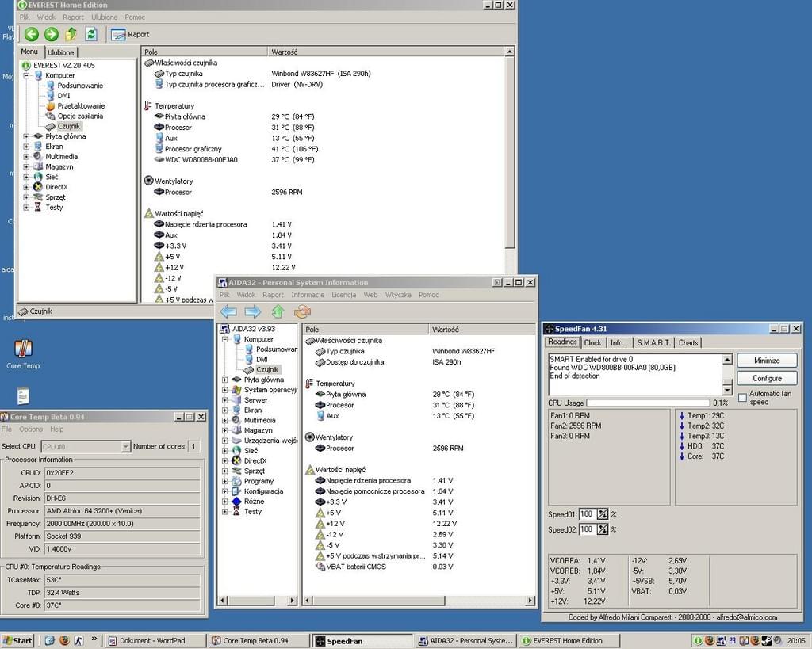Switch to Core Temp Beta 0.94 taskbar button
Viewport: 812px width, 649px height.
tap(259, 641)
